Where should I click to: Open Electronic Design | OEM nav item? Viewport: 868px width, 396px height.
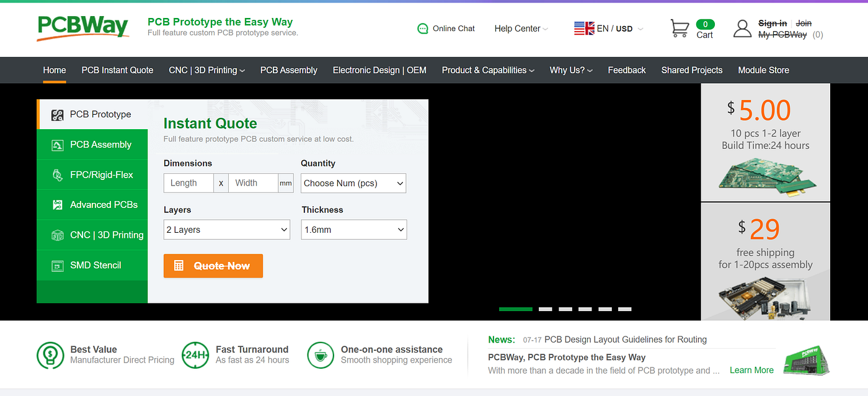379,70
